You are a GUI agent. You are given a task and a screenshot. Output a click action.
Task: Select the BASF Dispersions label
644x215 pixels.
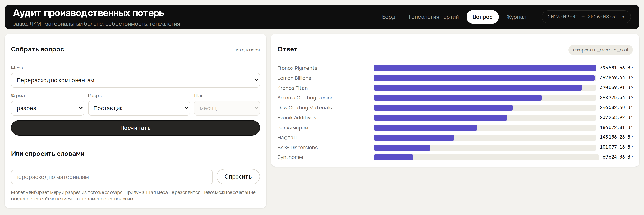coord(297,148)
